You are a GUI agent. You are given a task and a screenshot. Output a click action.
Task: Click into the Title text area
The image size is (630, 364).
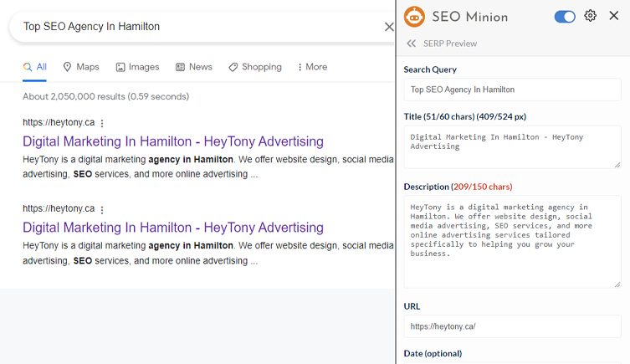[x=512, y=146]
